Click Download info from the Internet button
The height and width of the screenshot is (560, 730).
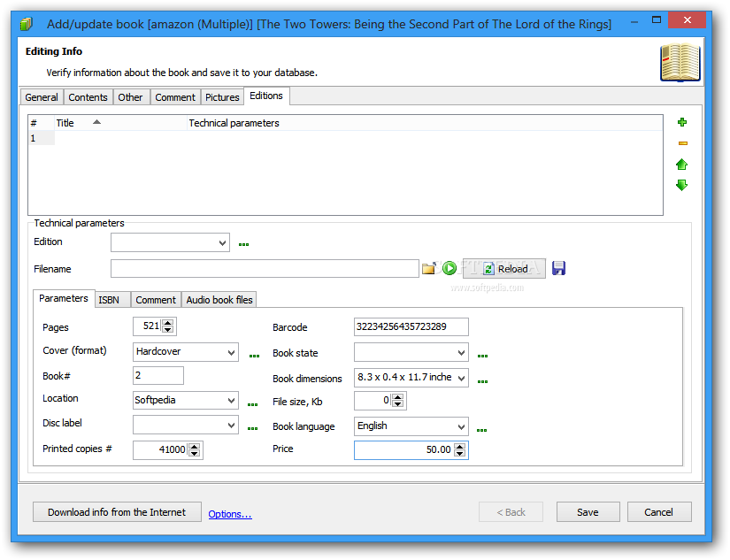pos(117,512)
